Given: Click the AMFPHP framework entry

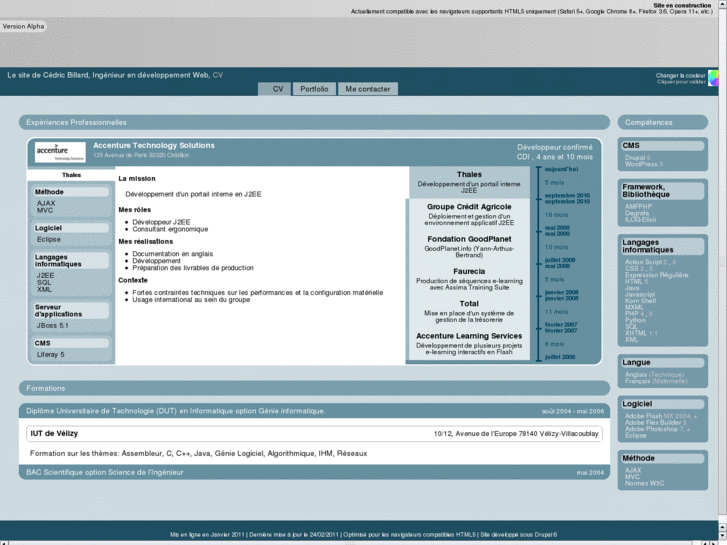Looking at the screenshot, I should (638, 207).
